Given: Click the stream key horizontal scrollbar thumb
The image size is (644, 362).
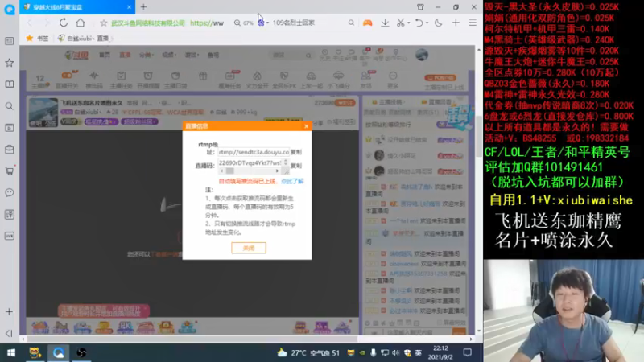Looking at the screenshot, I should point(229,171).
